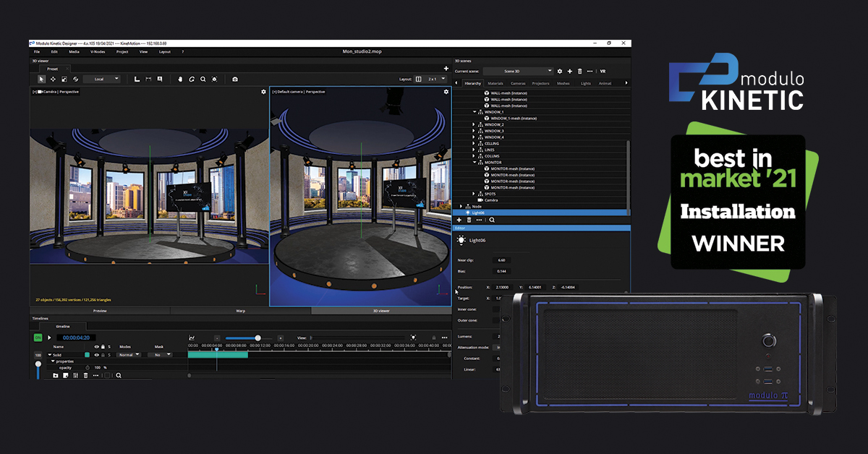Activate the move gizmo tool

[x=53, y=79]
